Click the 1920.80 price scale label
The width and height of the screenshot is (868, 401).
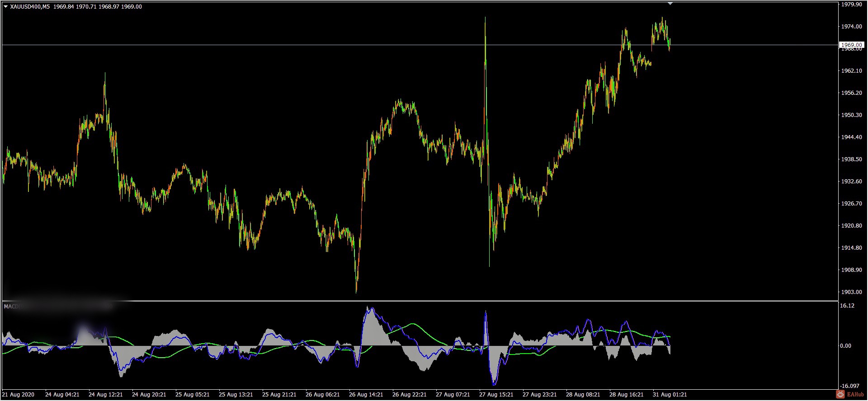(x=851, y=226)
